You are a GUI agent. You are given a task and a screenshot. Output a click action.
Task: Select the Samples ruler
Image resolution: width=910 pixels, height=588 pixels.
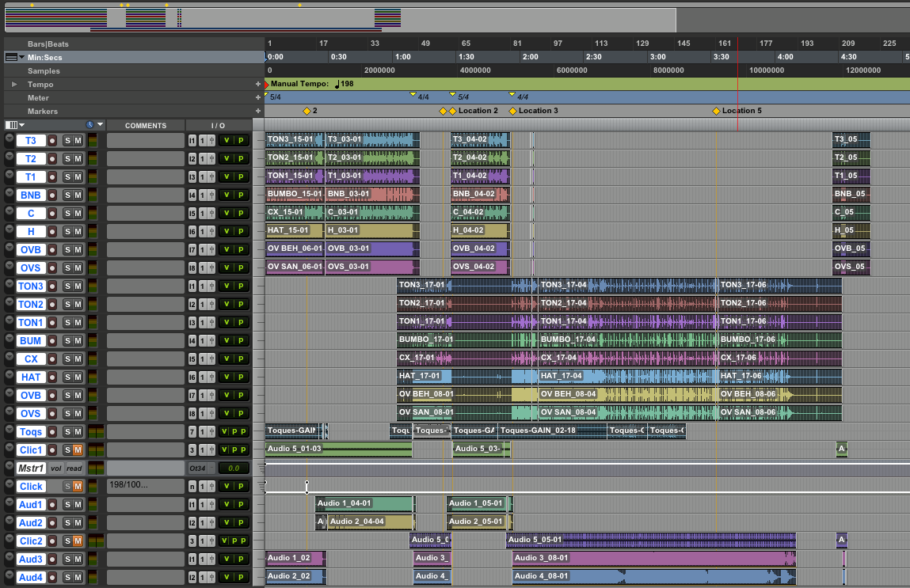click(44, 70)
